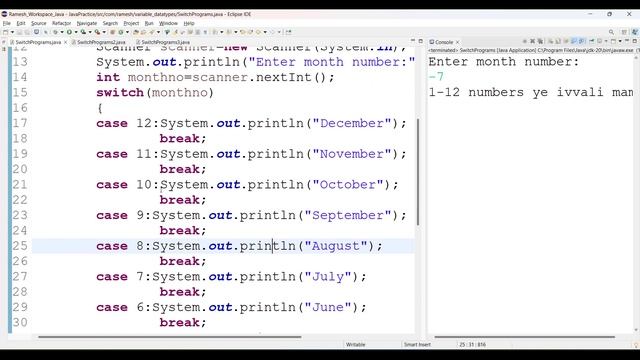Click the New Java Package icon
The image size is (640, 360).
pyautogui.click(x=112, y=32)
